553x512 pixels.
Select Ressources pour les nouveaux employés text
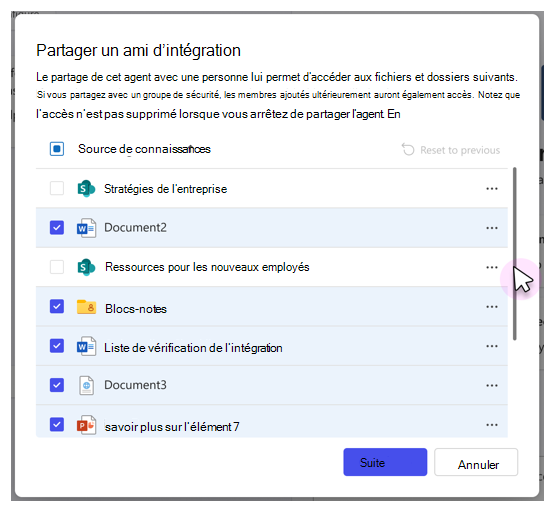point(207,267)
